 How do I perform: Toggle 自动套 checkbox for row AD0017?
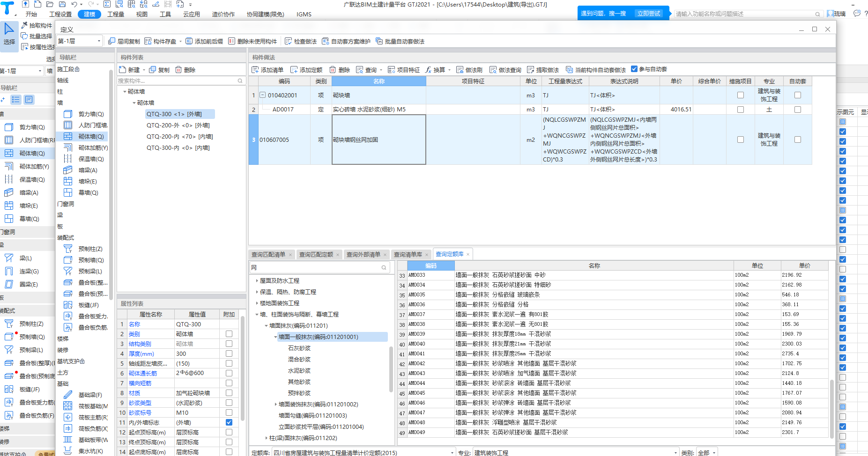click(x=798, y=110)
